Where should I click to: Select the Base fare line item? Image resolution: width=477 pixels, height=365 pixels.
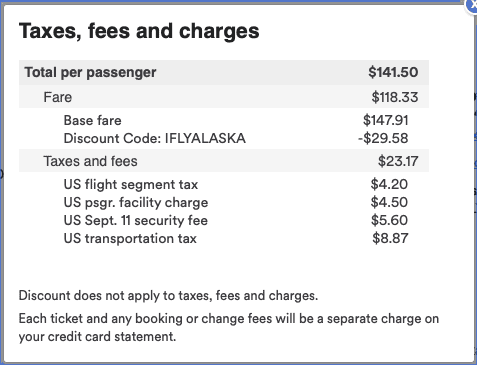[93, 120]
